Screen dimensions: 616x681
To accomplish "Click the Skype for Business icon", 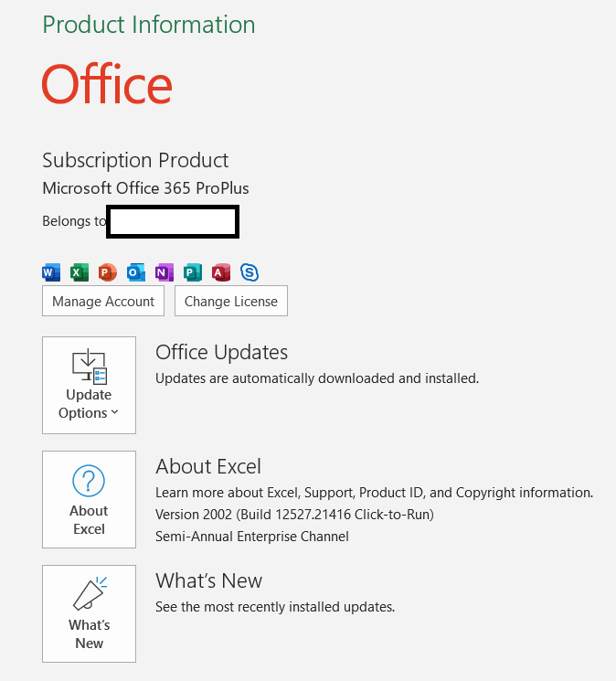I will tap(250, 272).
